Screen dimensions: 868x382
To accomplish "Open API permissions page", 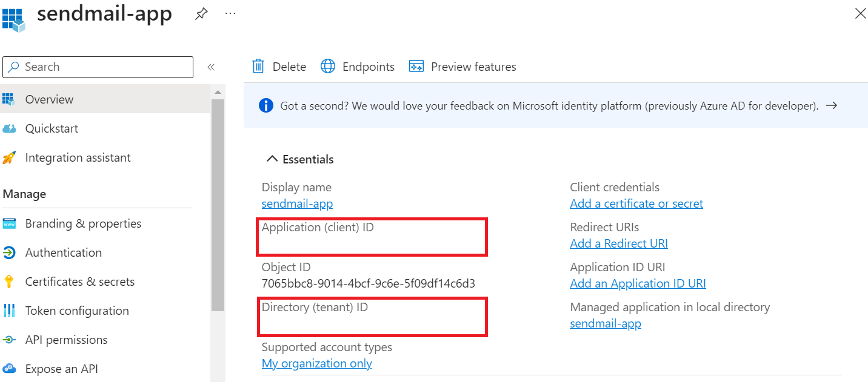I will pos(67,340).
